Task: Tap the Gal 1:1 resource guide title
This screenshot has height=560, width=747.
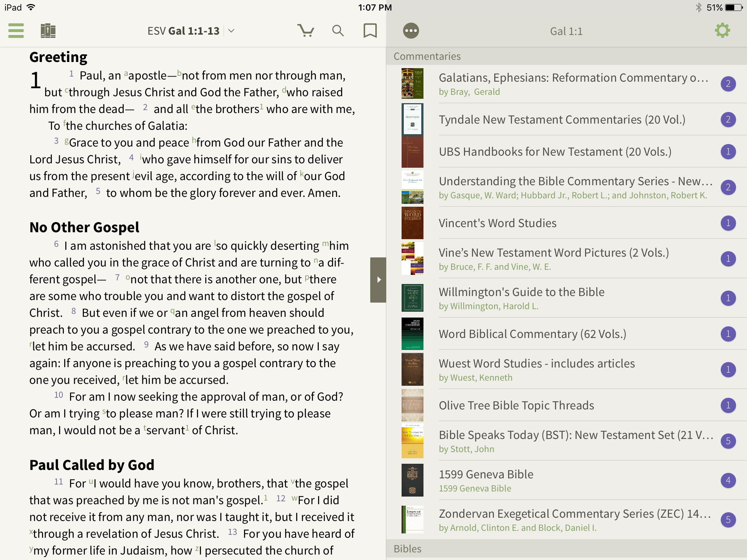Action: pyautogui.click(x=566, y=31)
